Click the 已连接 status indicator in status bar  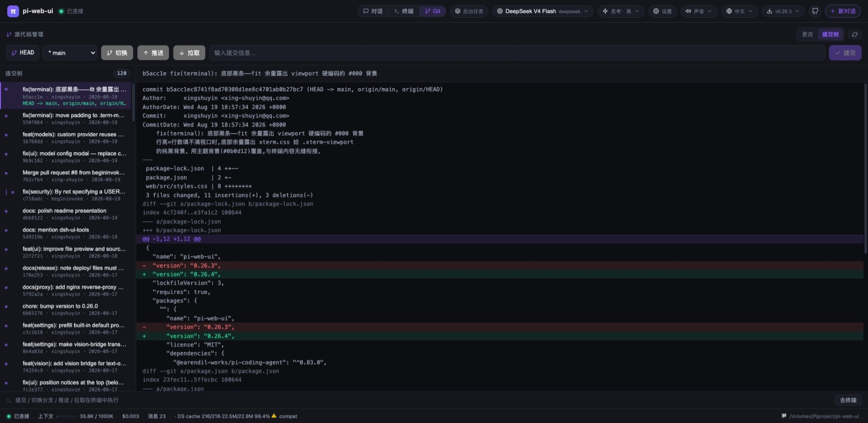coord(18,416)
